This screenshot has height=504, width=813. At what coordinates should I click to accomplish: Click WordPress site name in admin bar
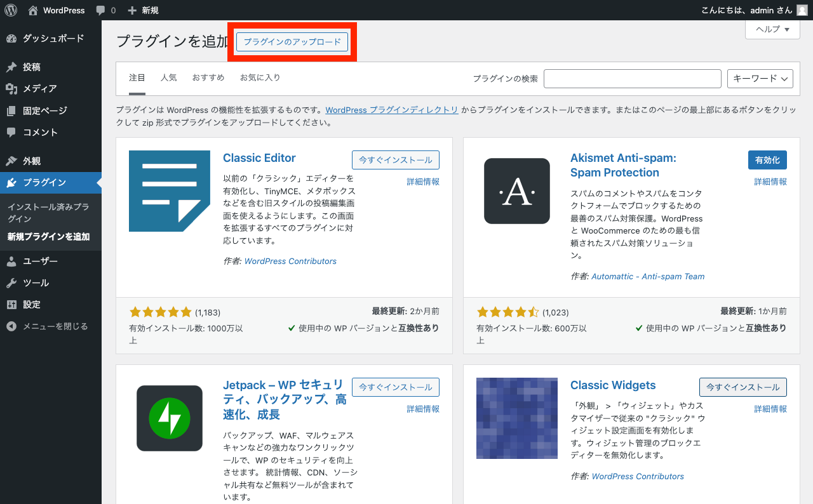click(64, 10)
